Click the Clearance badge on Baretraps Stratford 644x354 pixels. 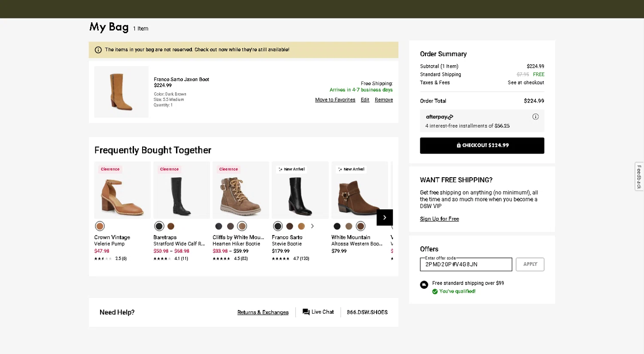pyautogui.click(x=170, y=169)
